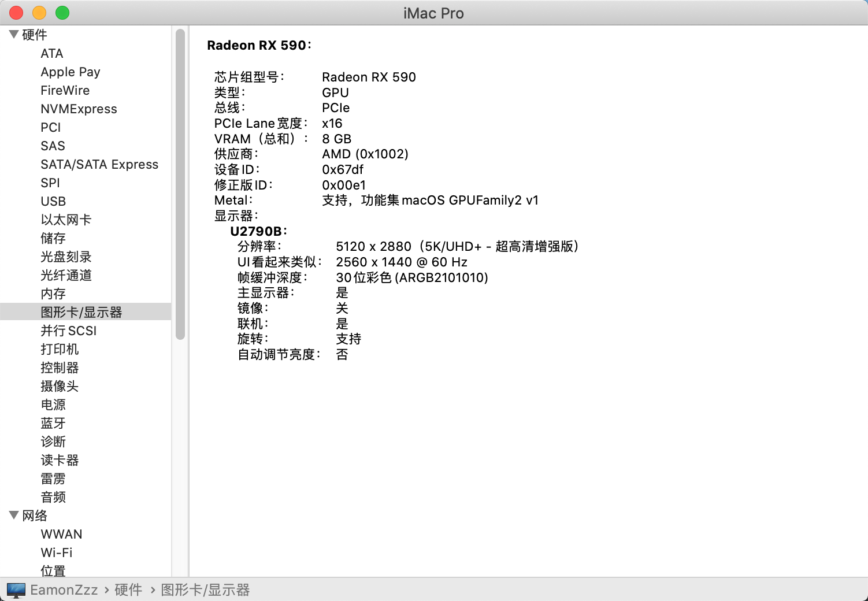Click the x16 PCIe lane width value
Screen dimensions: 868x601
click(x=332, y=123)
